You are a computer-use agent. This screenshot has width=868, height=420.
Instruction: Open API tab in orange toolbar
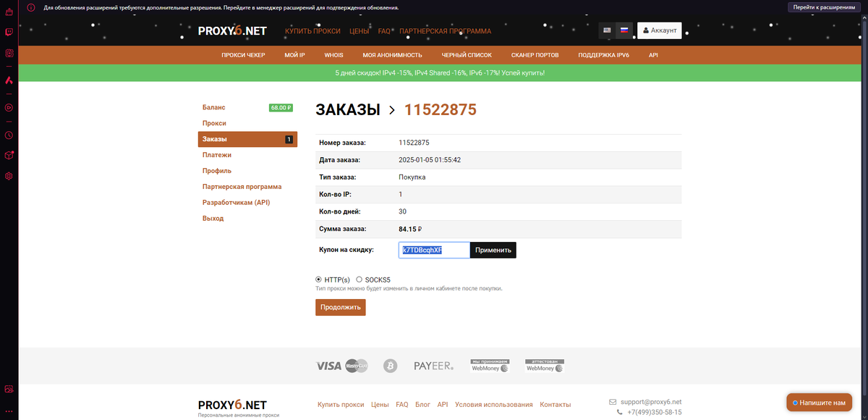click(x=653, y=55)
